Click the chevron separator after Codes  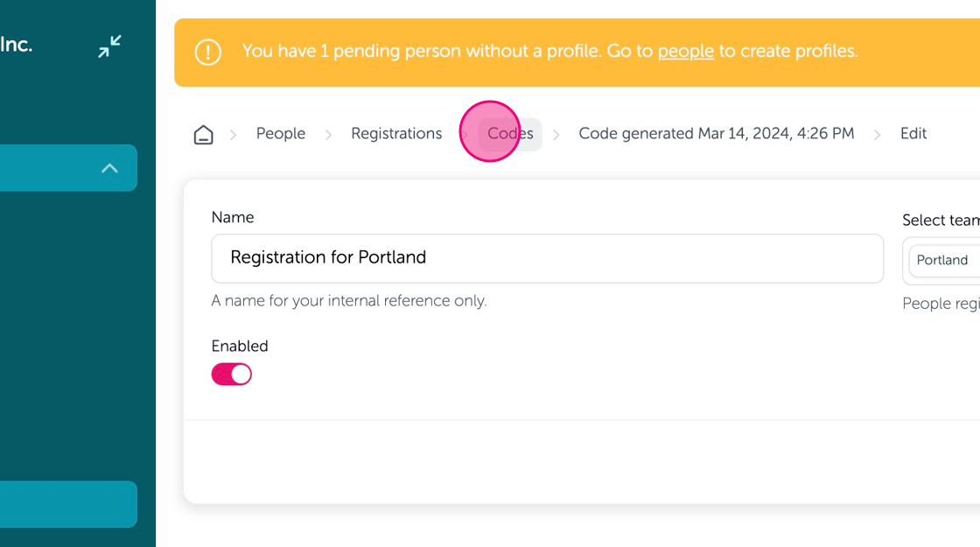[x=556, y=135]
